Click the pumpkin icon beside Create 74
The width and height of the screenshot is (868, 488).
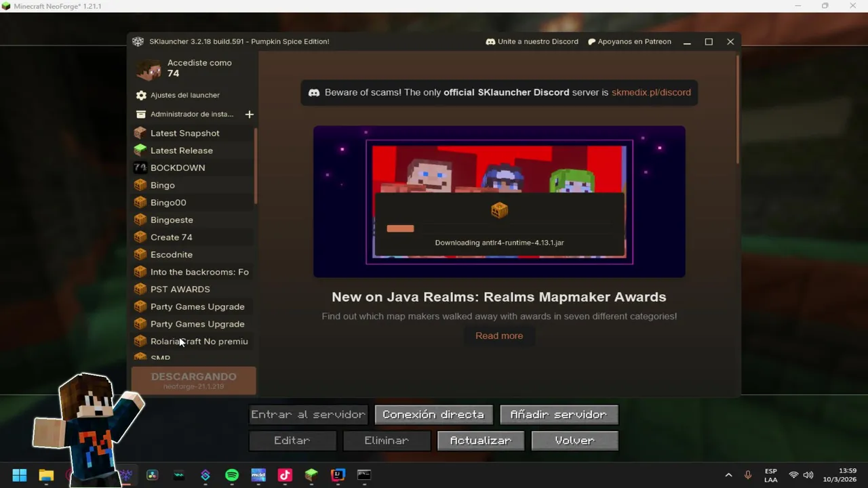140,237
